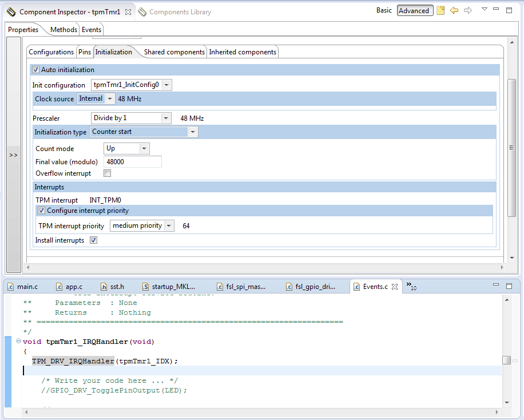This screenshot has height=420, width=524.
Task: Select the Events tab
Action: [x=91, y=29]
